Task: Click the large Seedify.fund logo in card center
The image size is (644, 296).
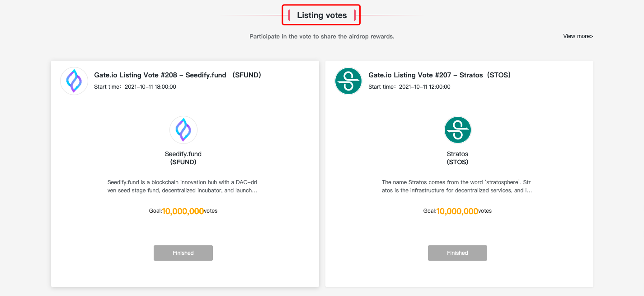Action: (183, 130)
